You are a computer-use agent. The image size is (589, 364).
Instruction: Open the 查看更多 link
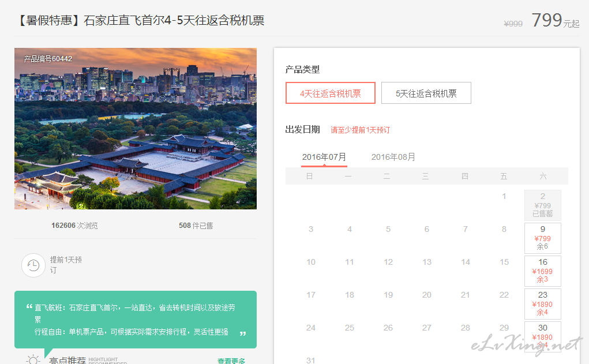pos(231,361)
